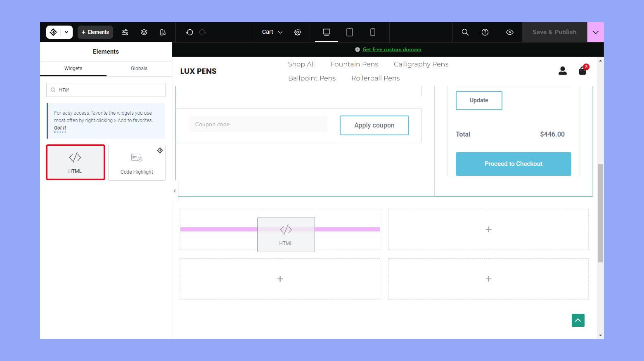The height and width of the screenshot is (361, 644).
Task: Open the shopping cart bag icon
Action: (582, 71)
